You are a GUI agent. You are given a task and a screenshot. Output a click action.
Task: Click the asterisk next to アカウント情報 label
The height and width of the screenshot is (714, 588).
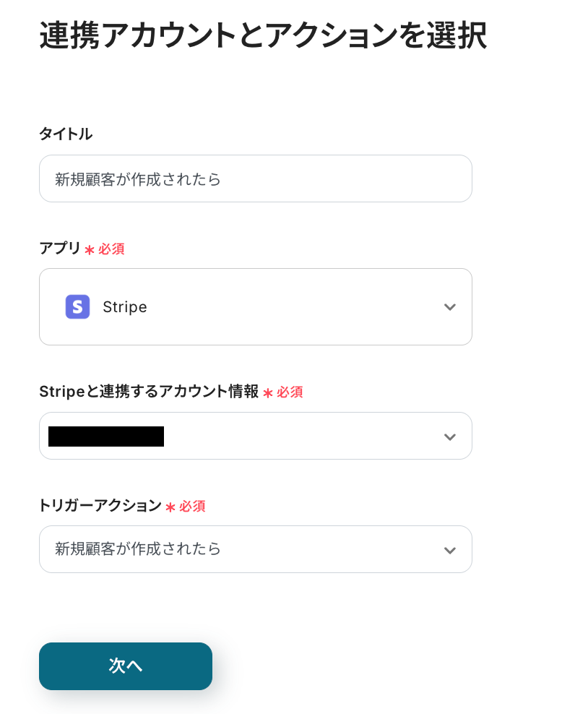point(268,392)
